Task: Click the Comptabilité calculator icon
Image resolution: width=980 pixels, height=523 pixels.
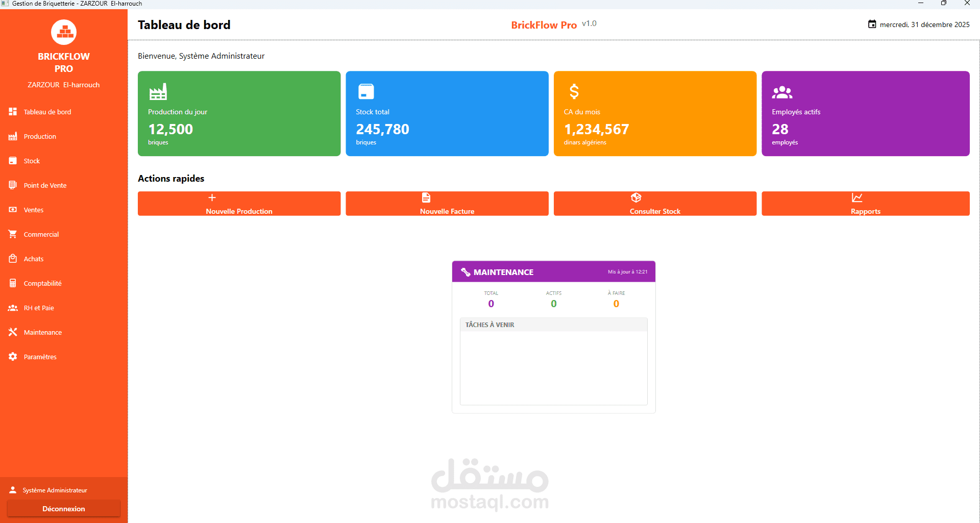Action: point(13,283)
